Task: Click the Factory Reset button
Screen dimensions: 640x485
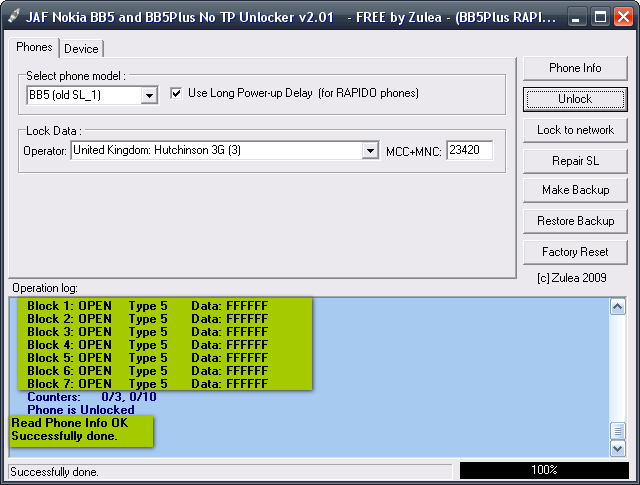Action: 575,252
